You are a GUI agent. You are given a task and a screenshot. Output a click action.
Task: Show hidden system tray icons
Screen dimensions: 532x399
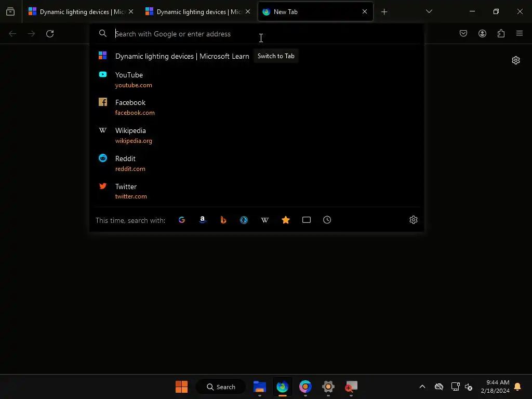tap(422, 387)
